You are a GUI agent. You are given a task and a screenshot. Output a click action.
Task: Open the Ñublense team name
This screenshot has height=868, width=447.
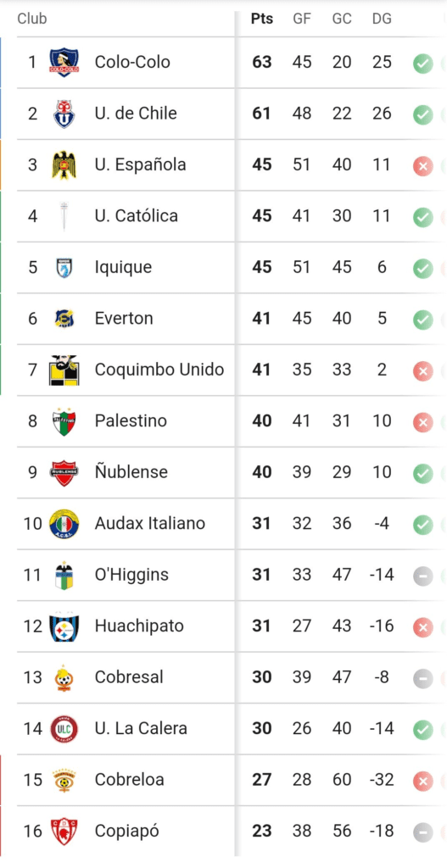[131, 472]
